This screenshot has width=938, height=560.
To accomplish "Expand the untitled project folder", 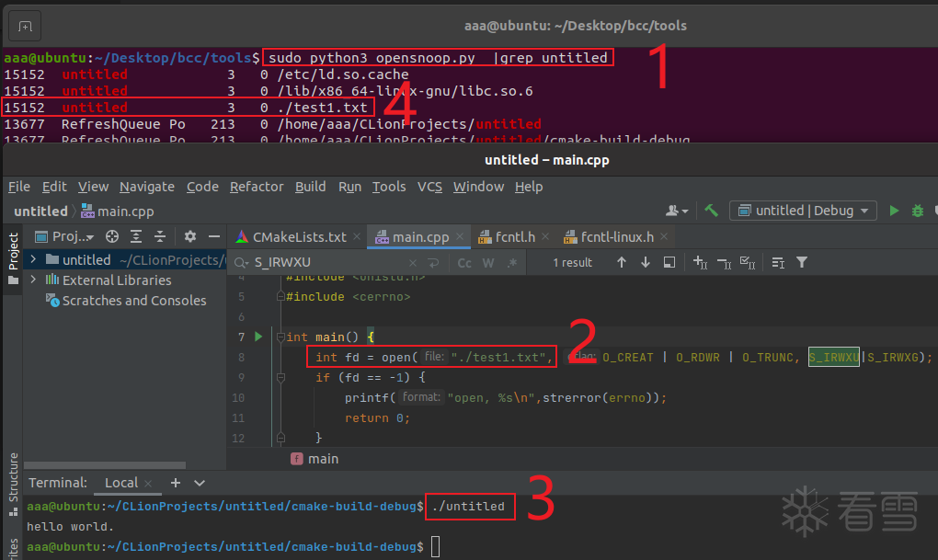I will pos(33,259).
